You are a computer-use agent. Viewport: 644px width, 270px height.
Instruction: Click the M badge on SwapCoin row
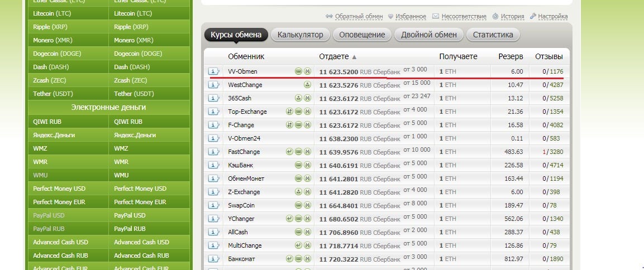pos(308,205)
